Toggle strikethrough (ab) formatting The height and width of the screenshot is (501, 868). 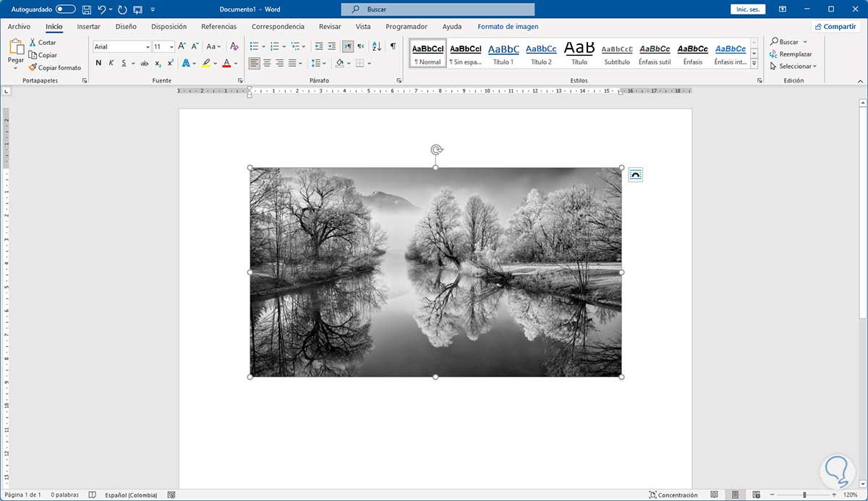tap(145, 63)
